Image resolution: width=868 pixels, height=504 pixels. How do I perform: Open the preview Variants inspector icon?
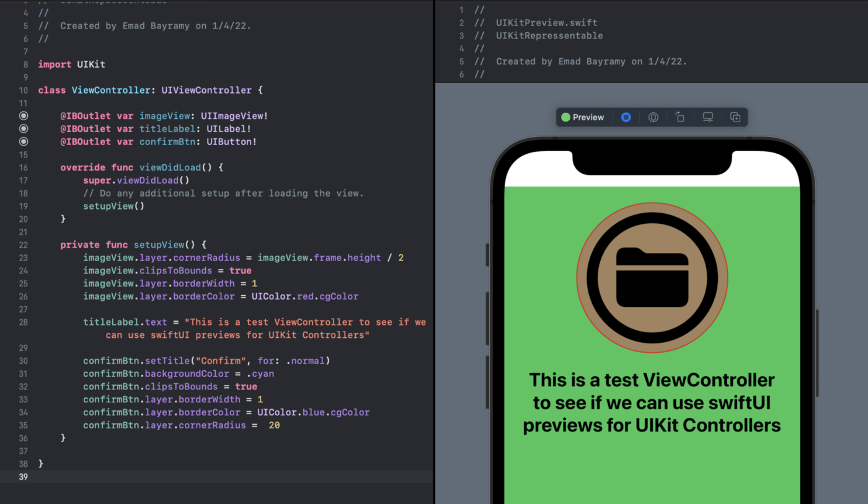[x=653, y=117]
